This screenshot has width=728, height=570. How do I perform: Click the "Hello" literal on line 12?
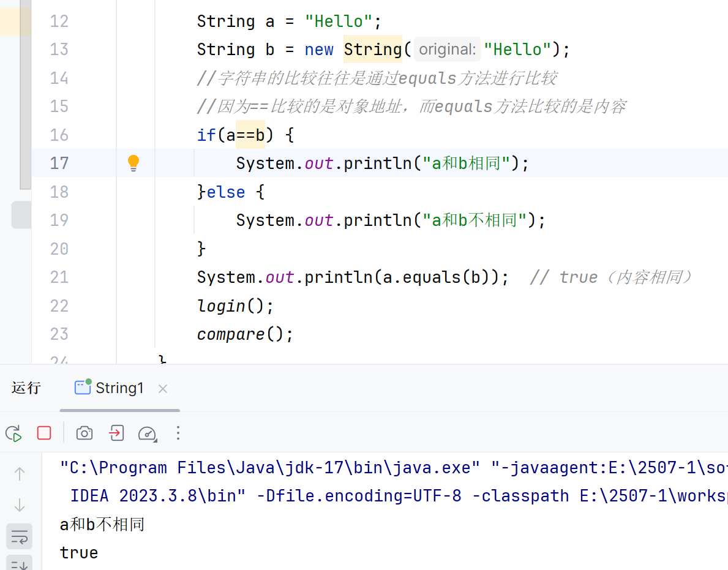(339, 21)
